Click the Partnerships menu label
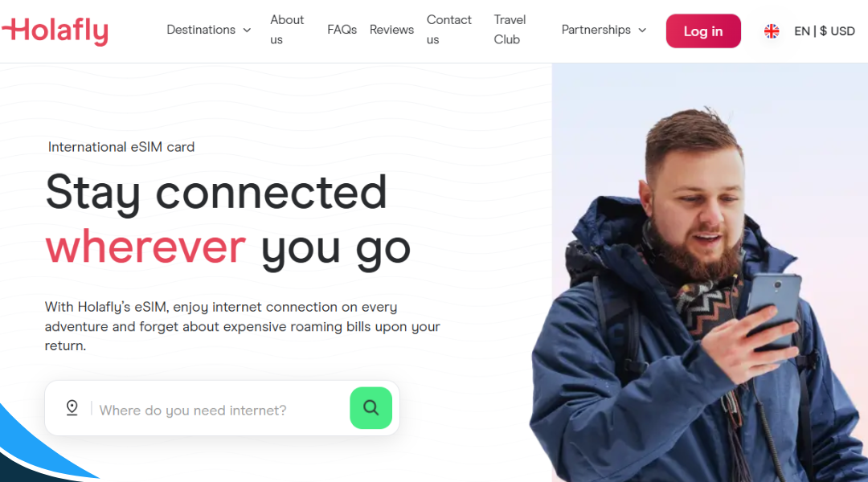The image size is (868, 482). click(596, 30)
